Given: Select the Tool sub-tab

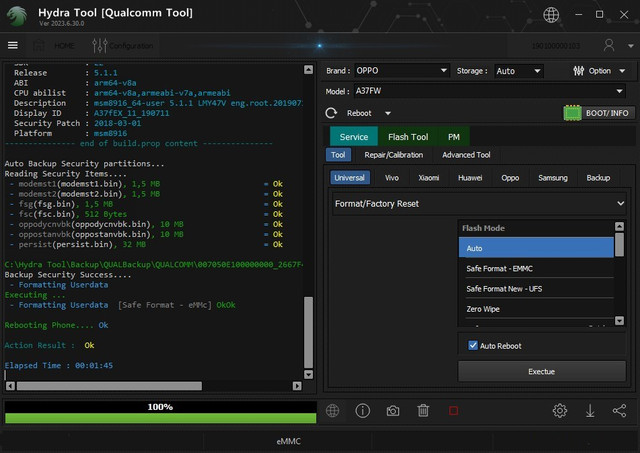Looking at the screenshot, I should (x=338, y=155).
